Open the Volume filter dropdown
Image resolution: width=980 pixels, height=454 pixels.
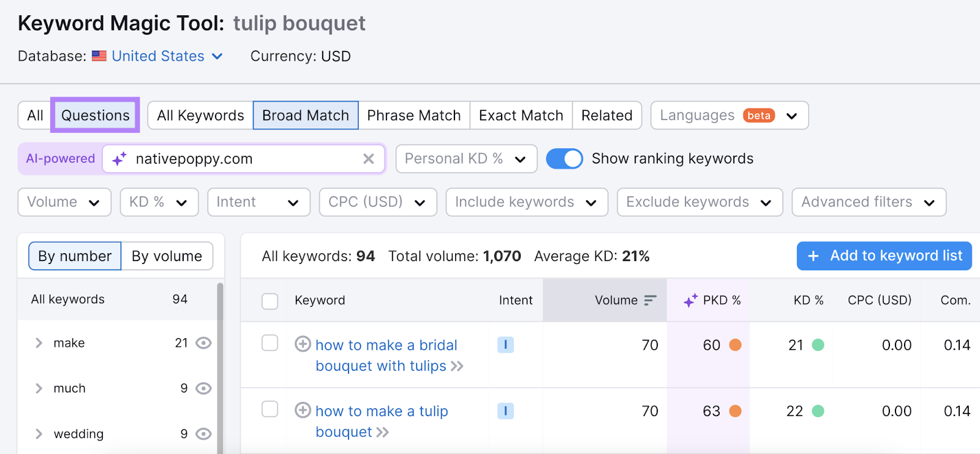pos(64,202)
